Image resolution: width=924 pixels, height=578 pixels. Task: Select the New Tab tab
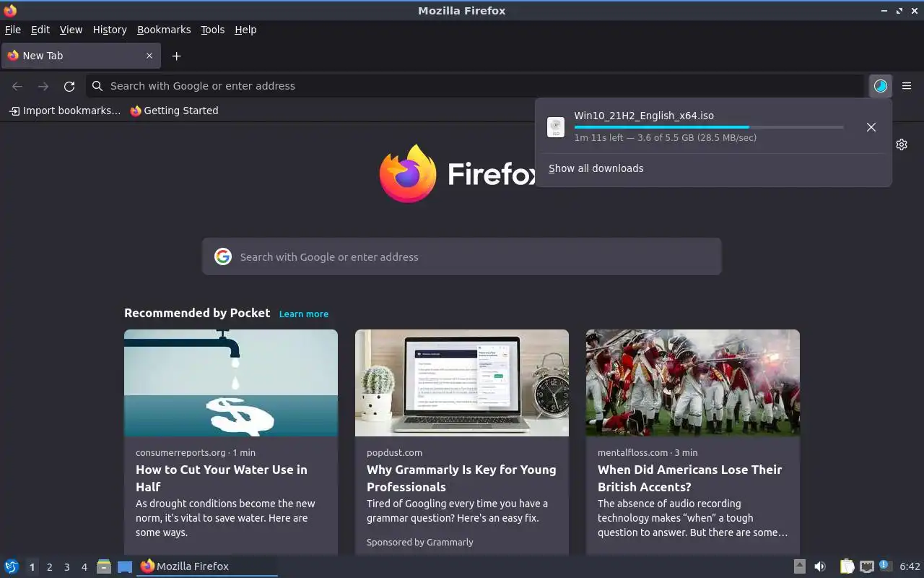point(81,56)
